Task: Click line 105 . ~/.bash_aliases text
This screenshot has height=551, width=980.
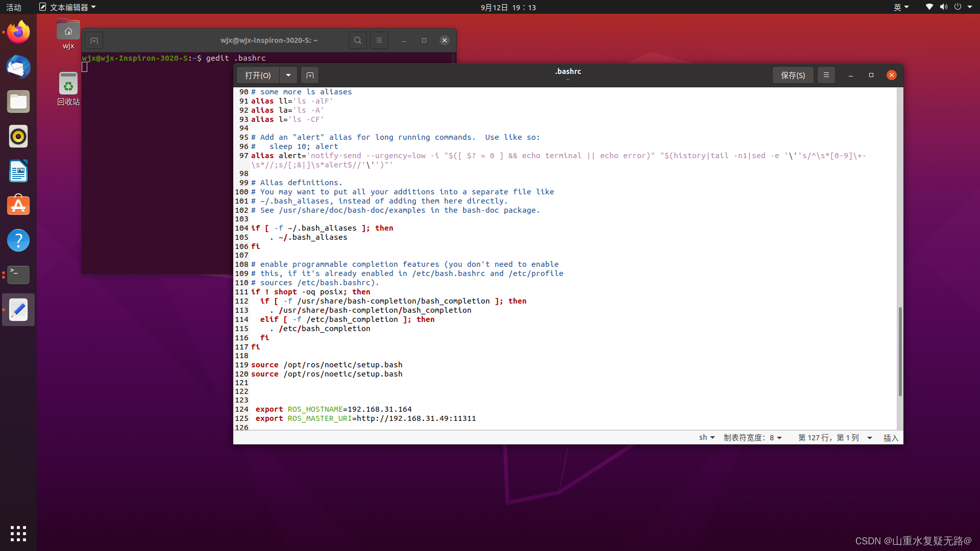Action: point(308,237)
